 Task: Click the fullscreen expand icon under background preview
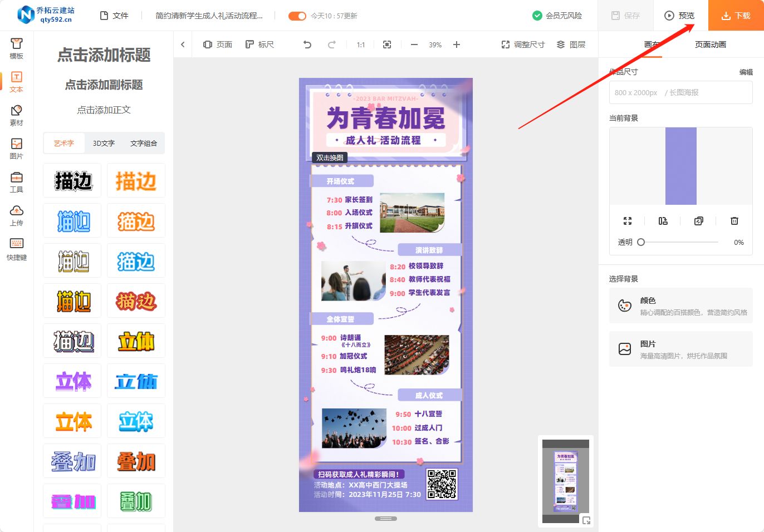click(x=628, y=221)
